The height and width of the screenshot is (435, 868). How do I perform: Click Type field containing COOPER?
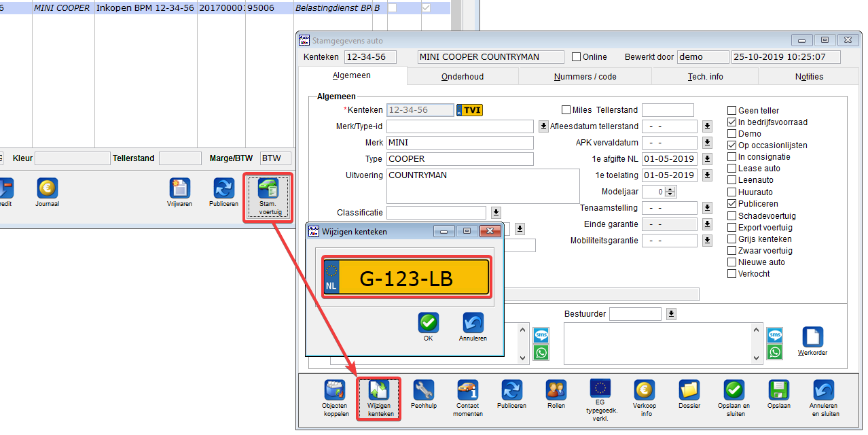click(x=460, y=159)
